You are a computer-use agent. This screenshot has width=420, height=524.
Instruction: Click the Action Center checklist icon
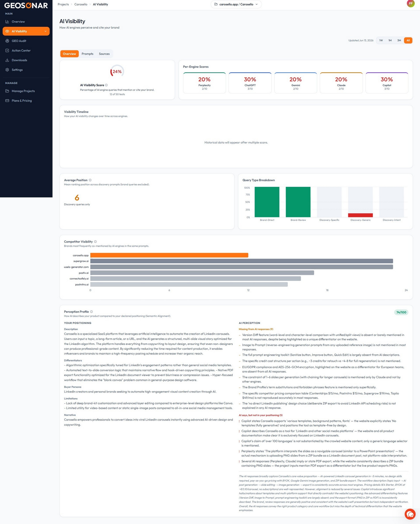point(7,51)
